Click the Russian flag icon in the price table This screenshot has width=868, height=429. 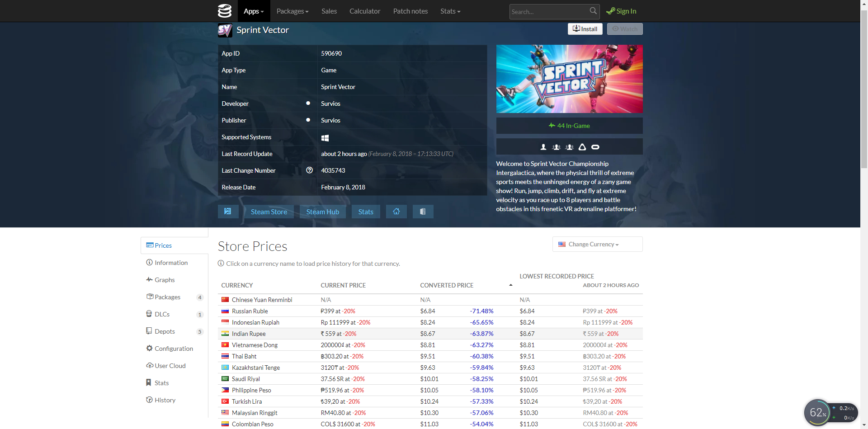pos(225,311)
